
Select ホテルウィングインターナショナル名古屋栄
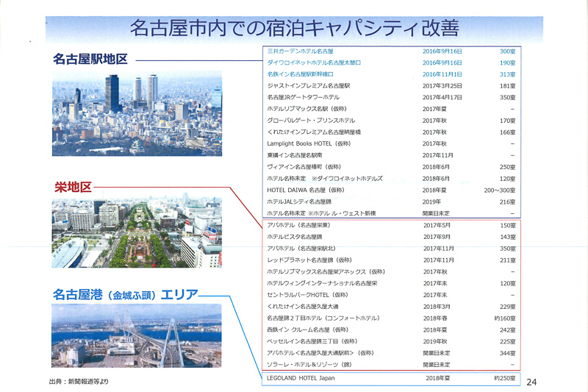click(x=322, y=284)
